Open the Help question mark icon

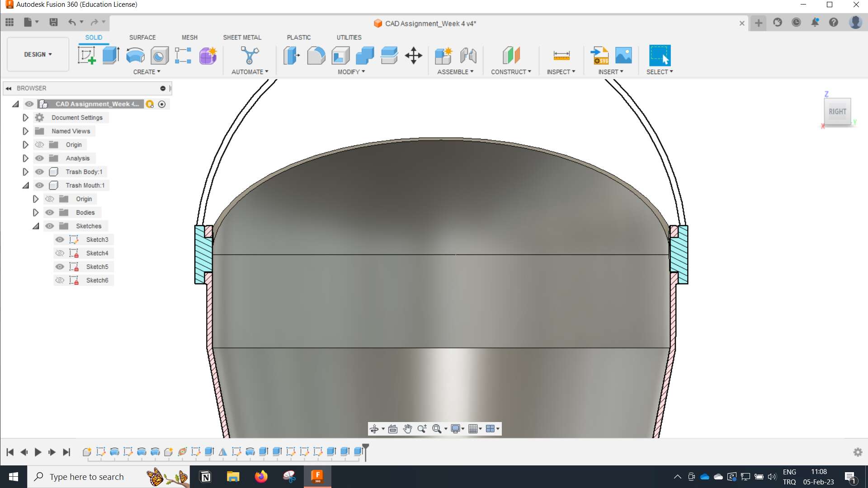tap(833, 22)
